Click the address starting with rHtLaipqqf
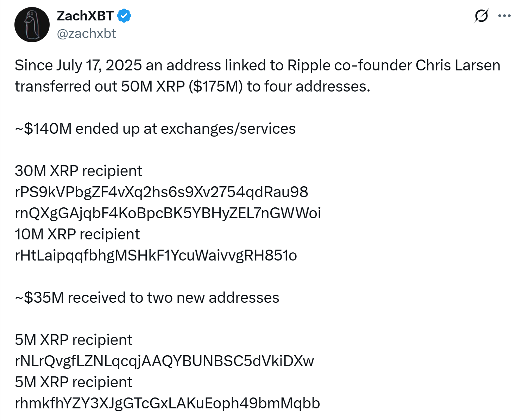Image resolution: width=523 pixels, height=420 pixels. [x=156, y=256]
